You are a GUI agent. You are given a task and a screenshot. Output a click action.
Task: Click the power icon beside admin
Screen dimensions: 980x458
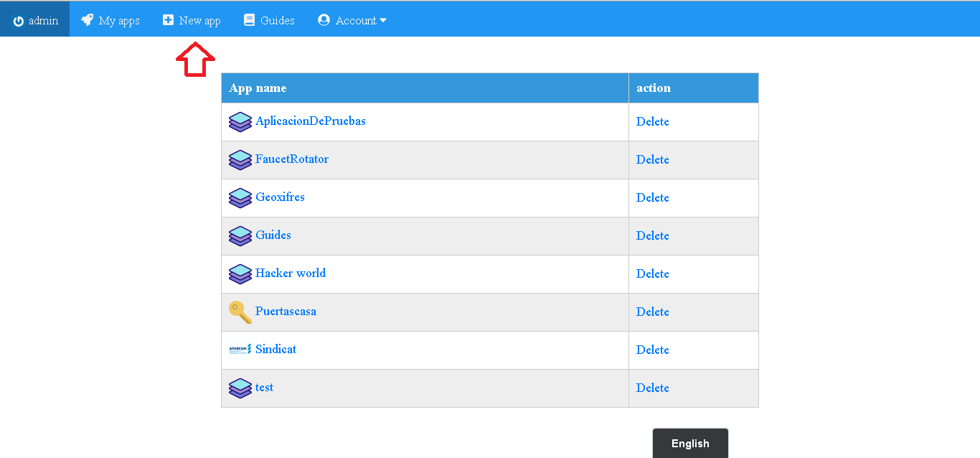[x=19, y=21]
